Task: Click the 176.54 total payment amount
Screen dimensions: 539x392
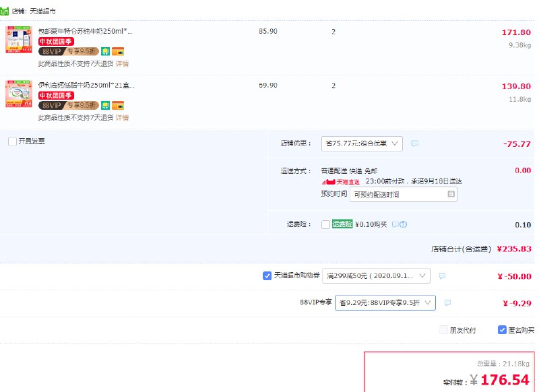Action: 505,380
